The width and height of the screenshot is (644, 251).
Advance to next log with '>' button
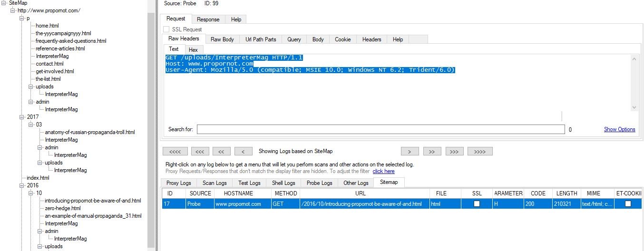[x=409, y=152]
